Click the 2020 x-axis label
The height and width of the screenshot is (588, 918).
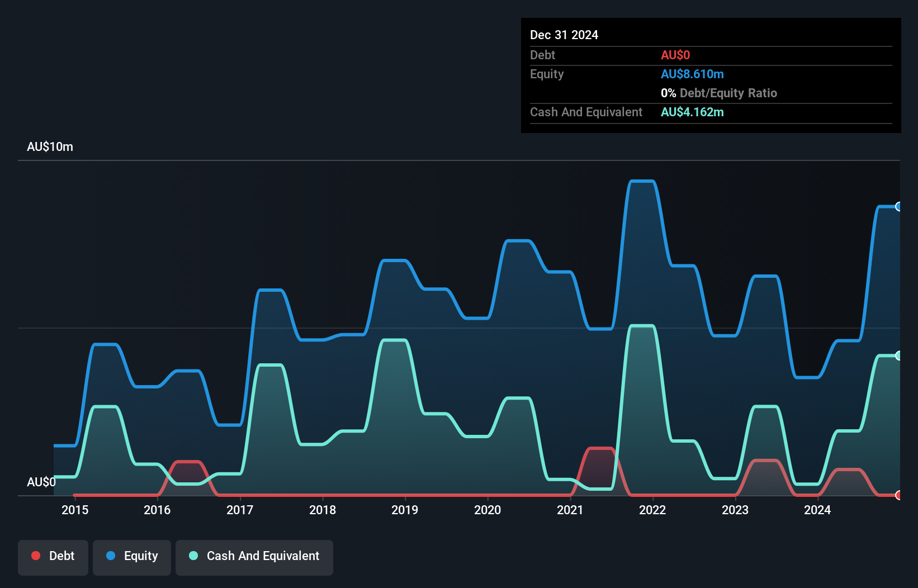click(x=488, y=510)
